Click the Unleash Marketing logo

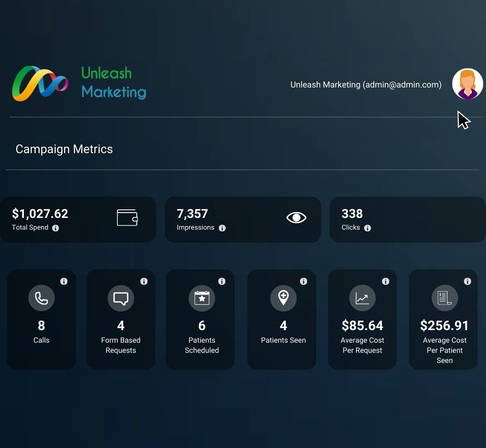(x=79, y=83)
